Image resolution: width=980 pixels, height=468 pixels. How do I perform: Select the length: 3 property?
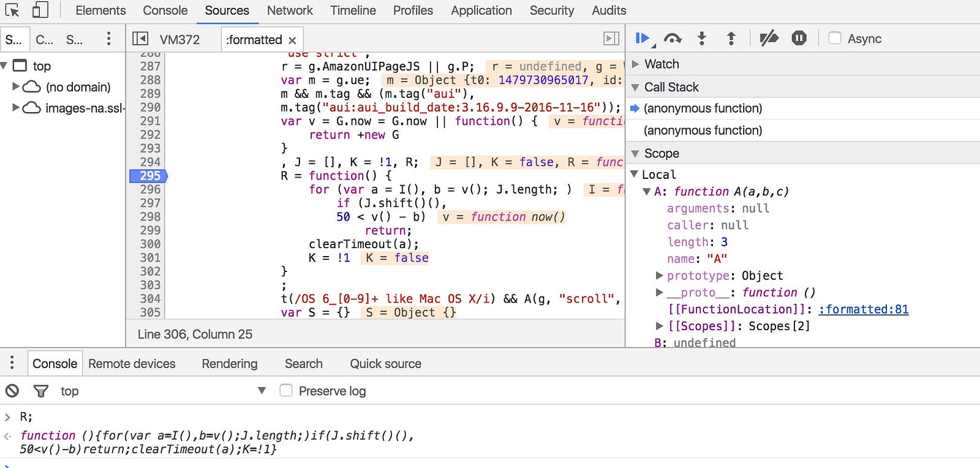click(x=697, y=242)
